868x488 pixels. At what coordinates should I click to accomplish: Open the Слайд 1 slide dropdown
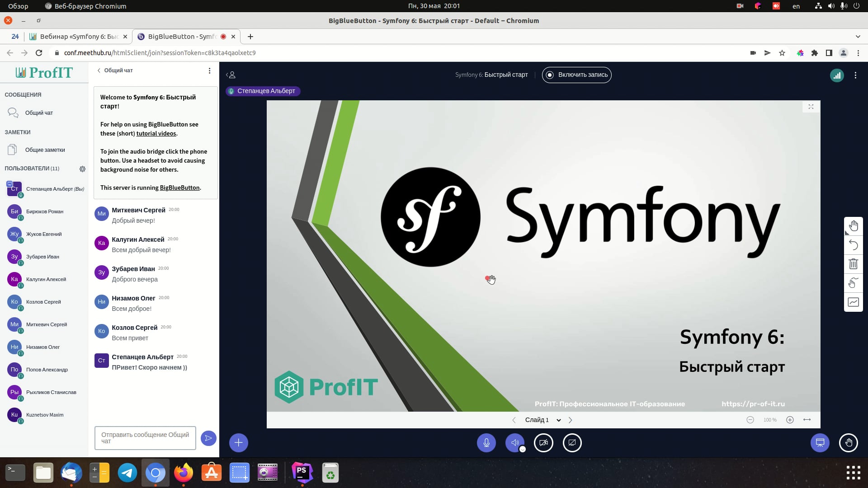click(542, 420)
